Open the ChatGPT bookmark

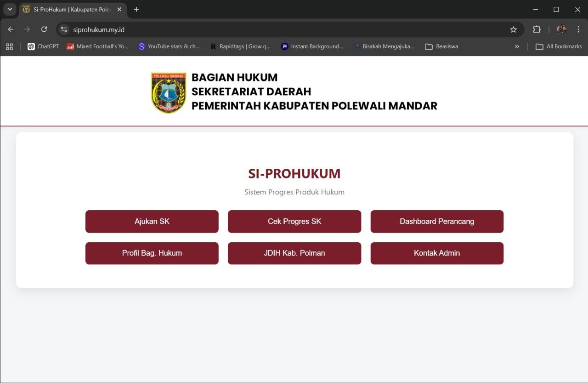(x=43, y=46)
